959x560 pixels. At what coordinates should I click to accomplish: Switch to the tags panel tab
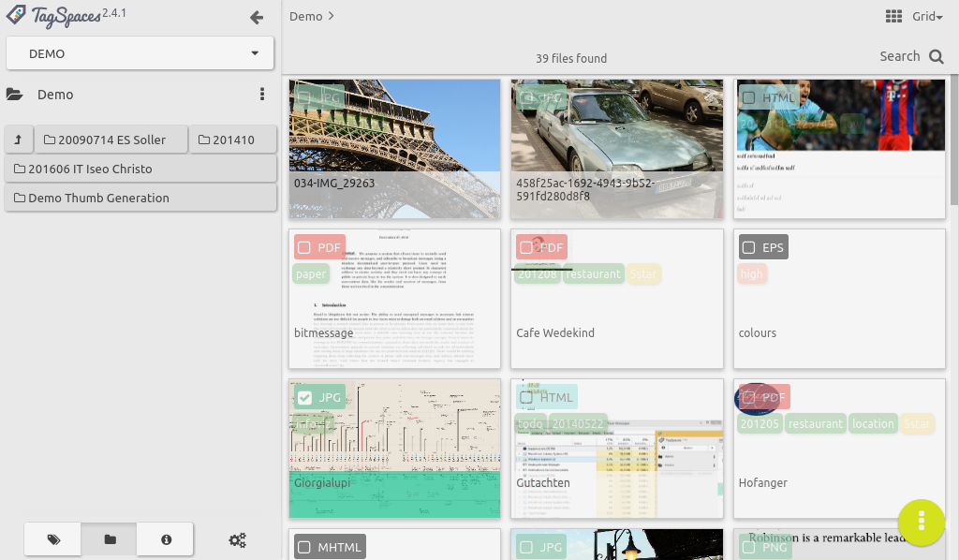[53, 539]
